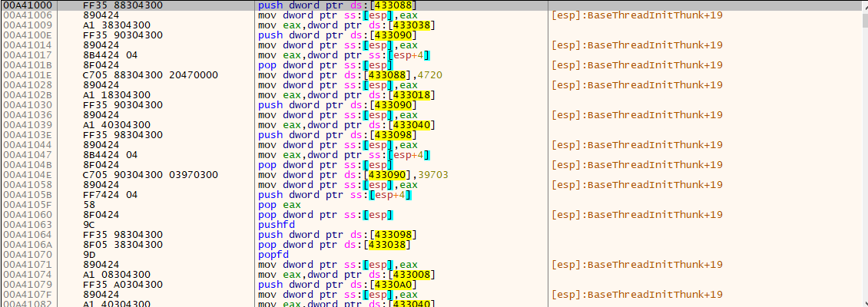
Task: Click 'mov eax,dword ptr ds:[433018]' instruction
Action: coord(346,94)
